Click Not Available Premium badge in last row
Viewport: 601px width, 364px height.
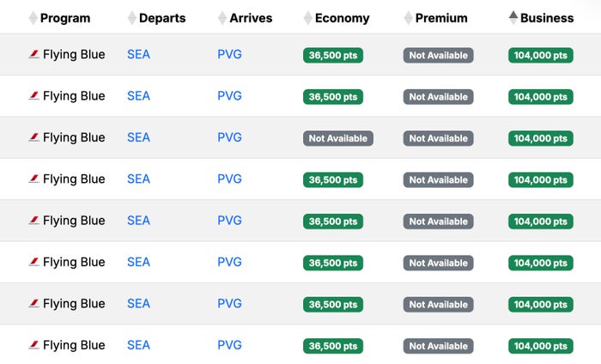pos(438,346)
